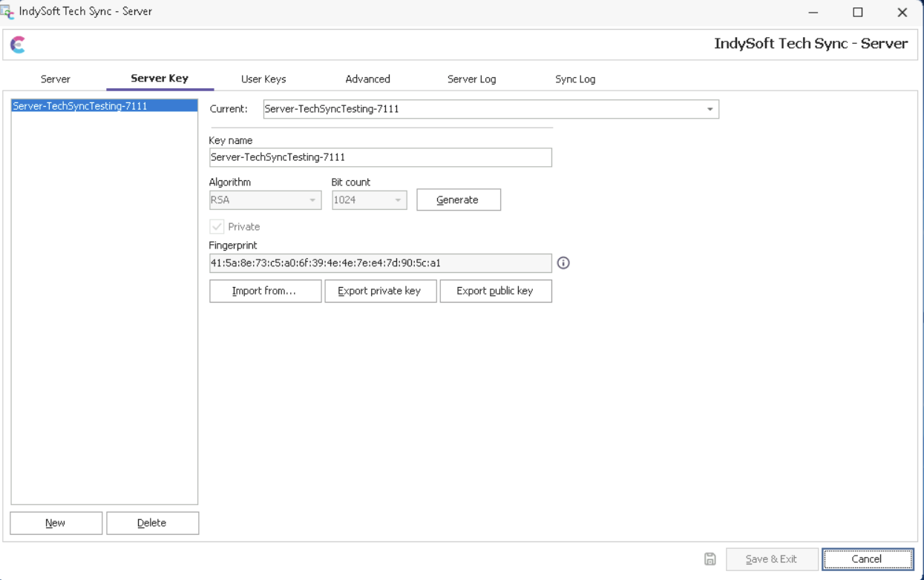View the Server Log tab
Viewport: 924px width, 580px height.
click(x=471, y=79)
